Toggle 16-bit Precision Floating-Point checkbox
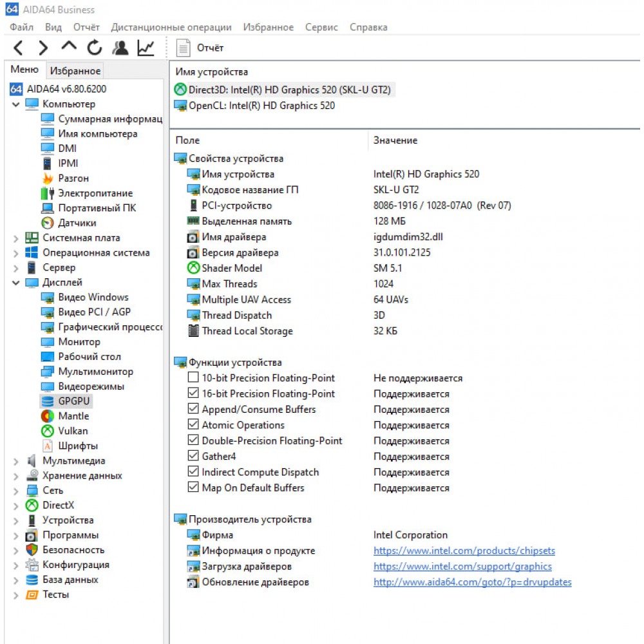The width and height of the screenshot is (644, 644). pyautogui.click(x=193, y=393)
